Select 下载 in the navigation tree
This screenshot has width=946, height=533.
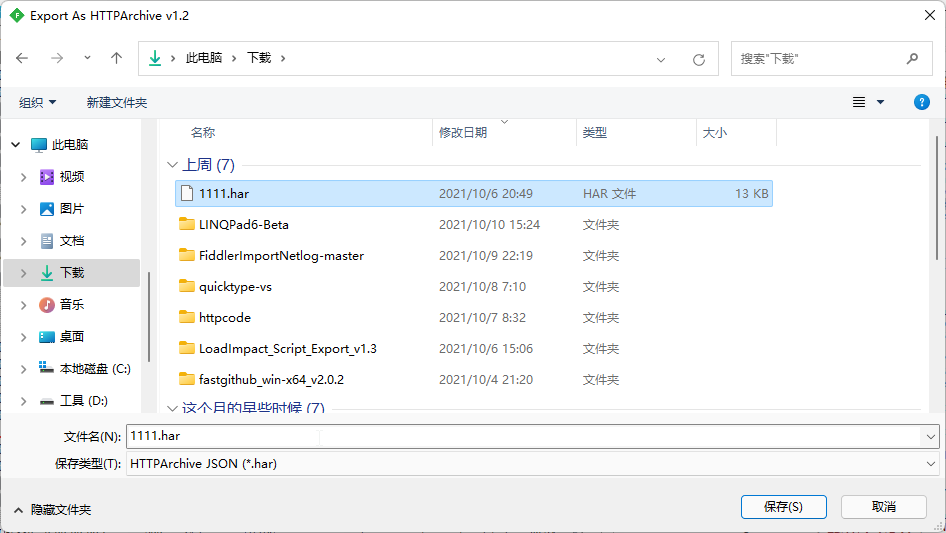(x=72, y=273)
